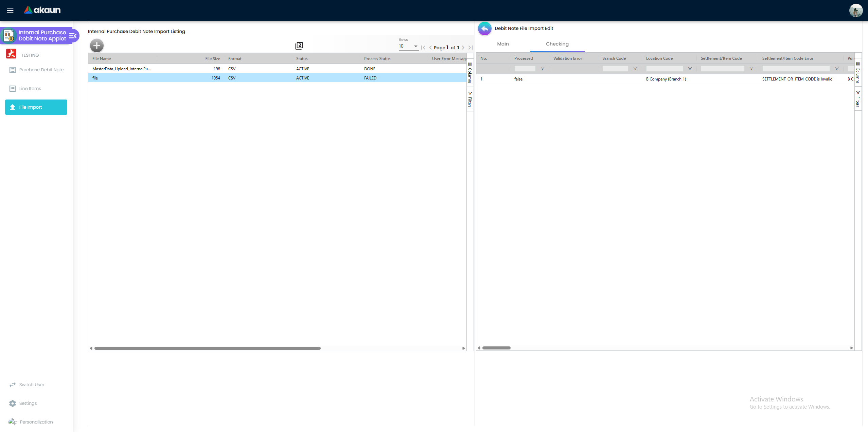The height and width of the screenshot is (432, 868).
Task: Open Settings from sidebar
Action: (28, 403)
